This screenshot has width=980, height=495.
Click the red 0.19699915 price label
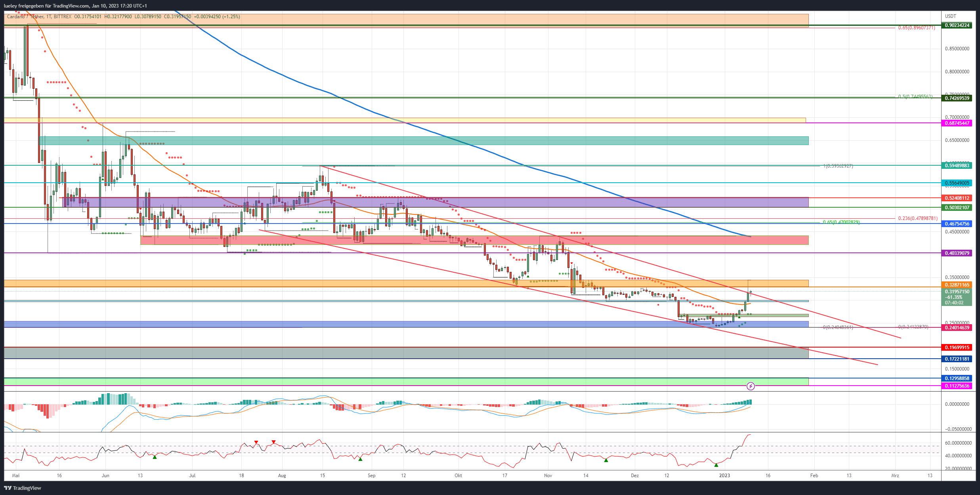[x=957, y=348]
